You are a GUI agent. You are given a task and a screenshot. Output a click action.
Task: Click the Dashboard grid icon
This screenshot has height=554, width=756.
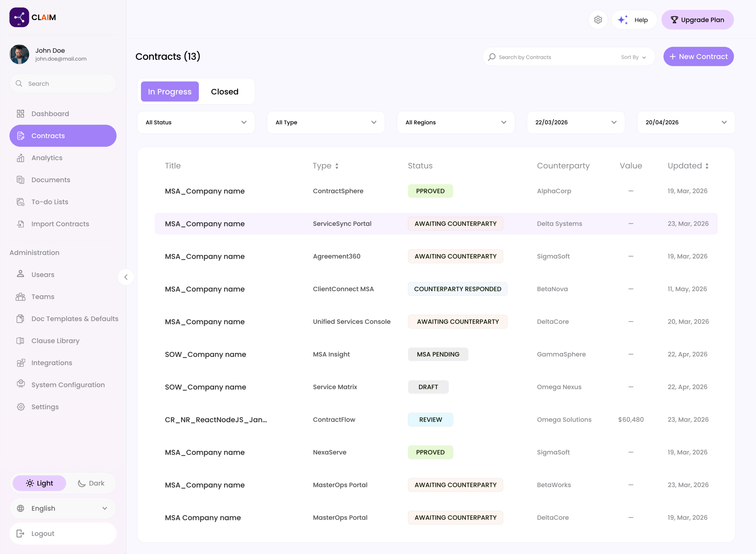[x=20, y=114]
